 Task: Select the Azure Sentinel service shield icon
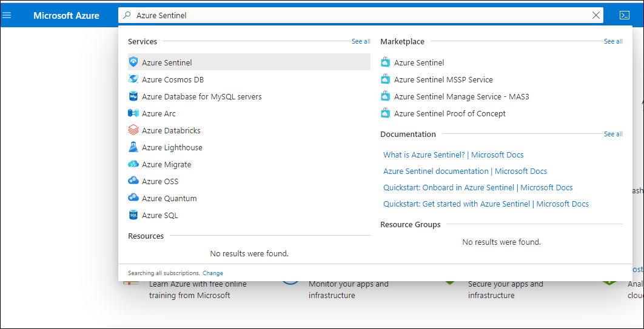coord(133,62)
